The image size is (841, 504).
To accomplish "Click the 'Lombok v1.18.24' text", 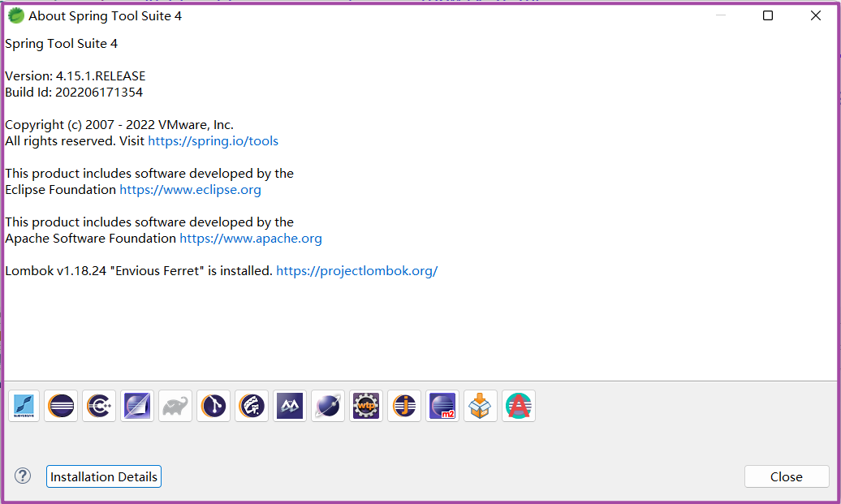I will click(x=56, y=271).
